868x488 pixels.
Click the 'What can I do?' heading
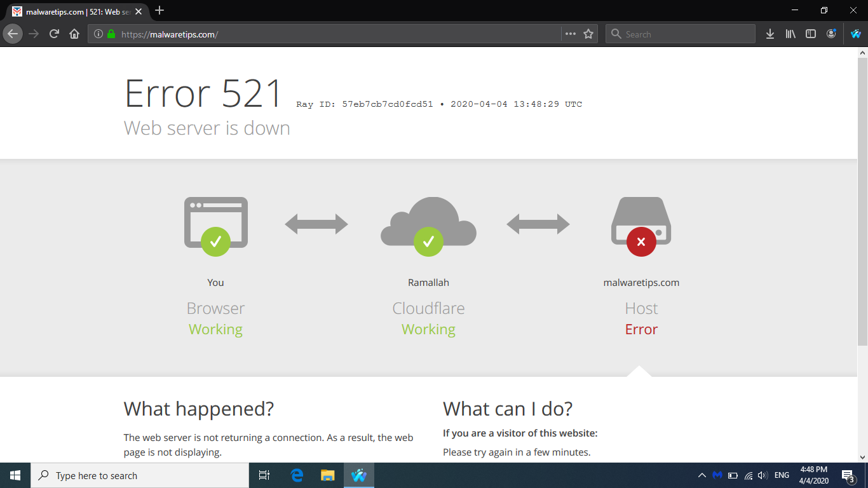click(508, 409)
